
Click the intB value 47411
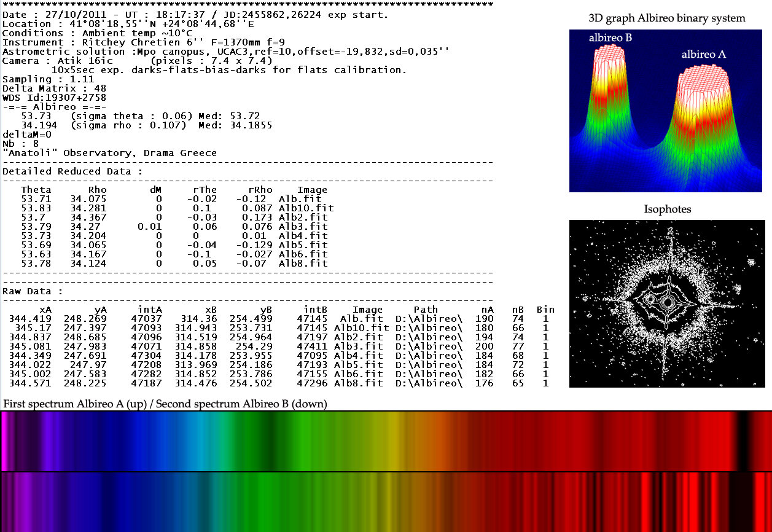pos(313,346)
